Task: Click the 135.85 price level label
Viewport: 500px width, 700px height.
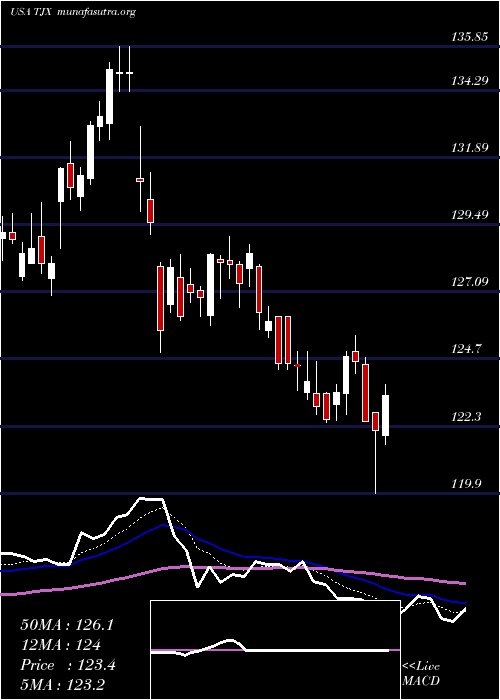Action: pos(469,38)
